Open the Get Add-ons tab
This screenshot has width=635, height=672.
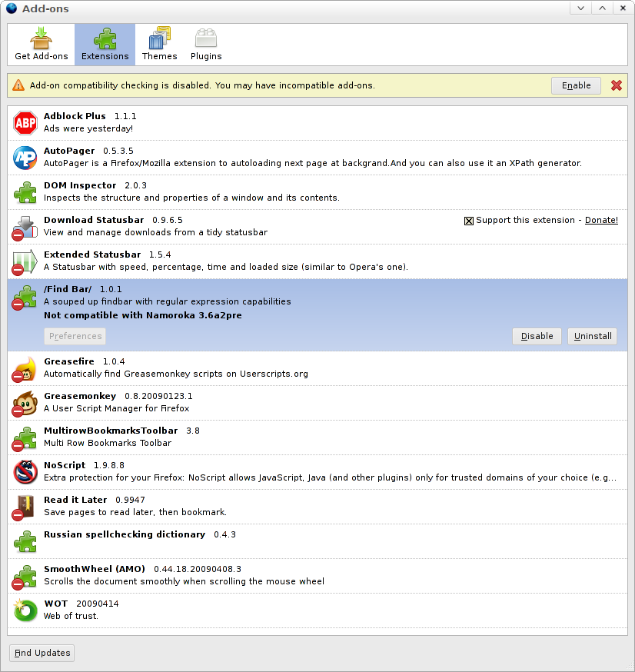point(42,44)
